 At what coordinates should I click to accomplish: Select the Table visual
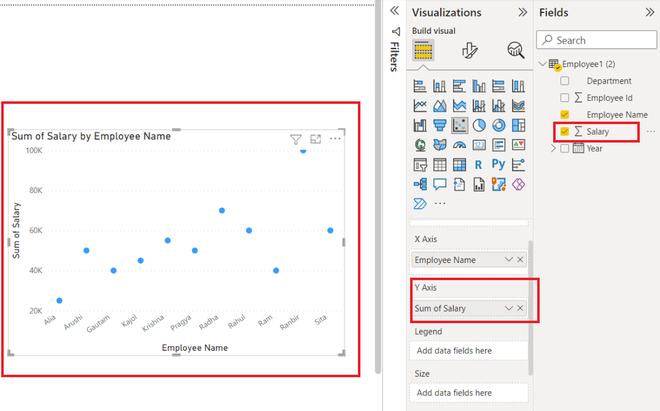point(439,165)
